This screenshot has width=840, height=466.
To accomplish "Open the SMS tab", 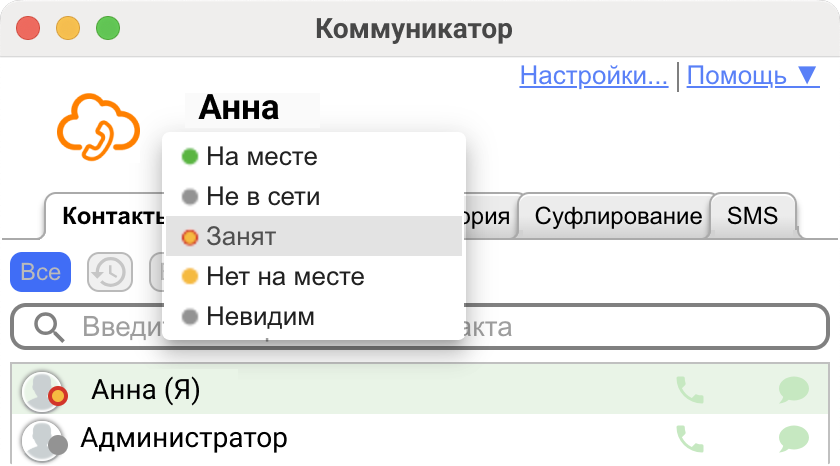I will pyautogui.click(x=752, y=216).
